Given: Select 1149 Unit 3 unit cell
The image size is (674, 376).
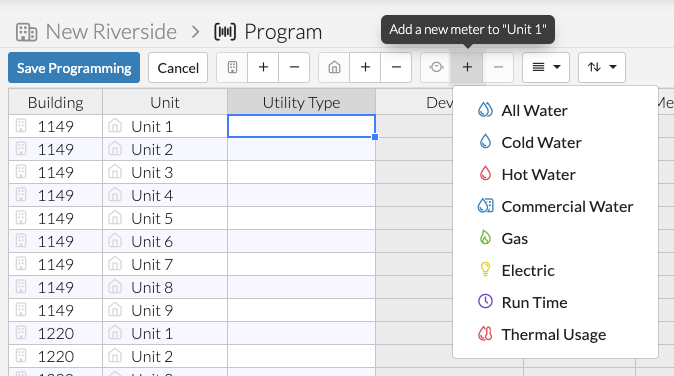Looking at the screenshot, I should point(165,172).
